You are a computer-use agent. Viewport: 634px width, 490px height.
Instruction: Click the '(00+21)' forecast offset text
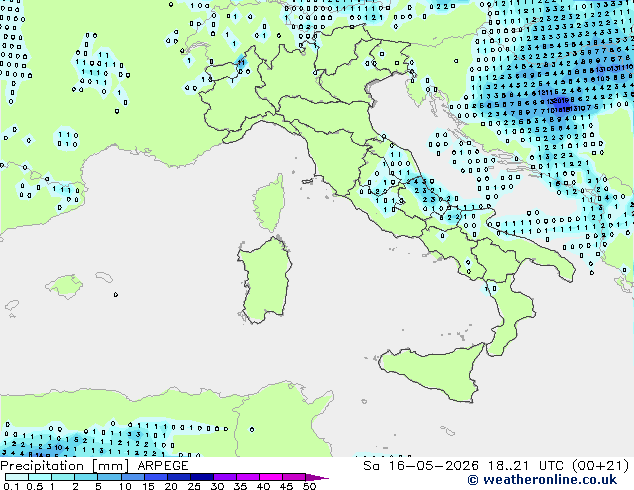[600, 466]
